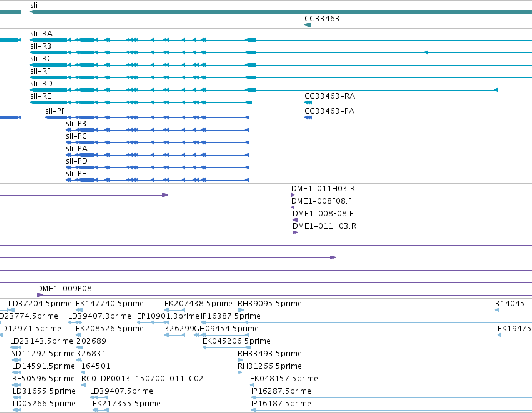Select the LD31655.5prime EST label
This screenshot has height=413, width=532.
pos(44,391)
